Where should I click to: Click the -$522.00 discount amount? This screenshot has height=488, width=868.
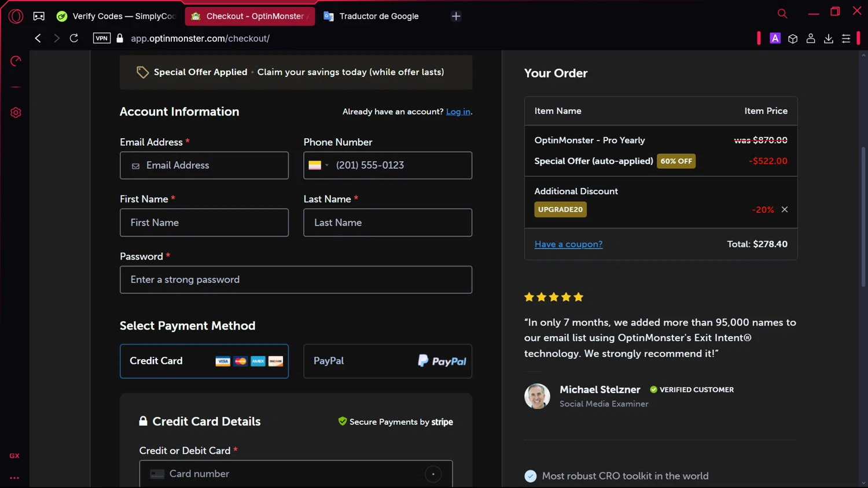click(768, 161)
